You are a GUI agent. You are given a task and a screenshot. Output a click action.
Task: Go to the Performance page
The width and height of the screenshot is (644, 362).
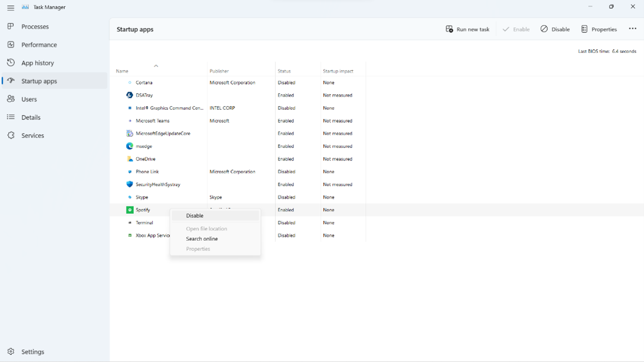[x=39, y=45]
